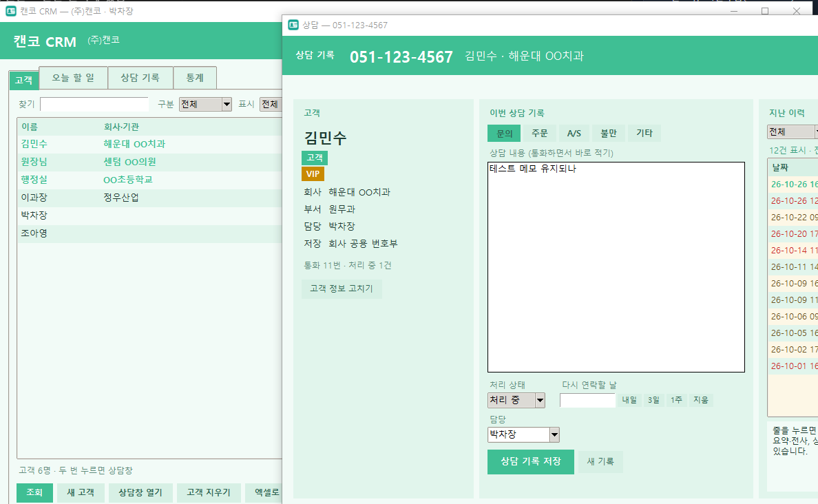Click the 상담창 열기 button
818x504 pixels.
140,492
